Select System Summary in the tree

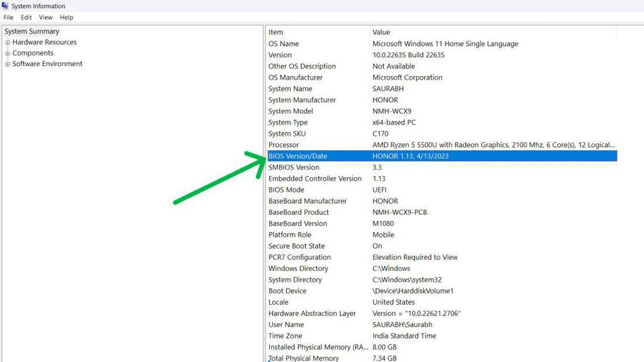pos(31,31)
